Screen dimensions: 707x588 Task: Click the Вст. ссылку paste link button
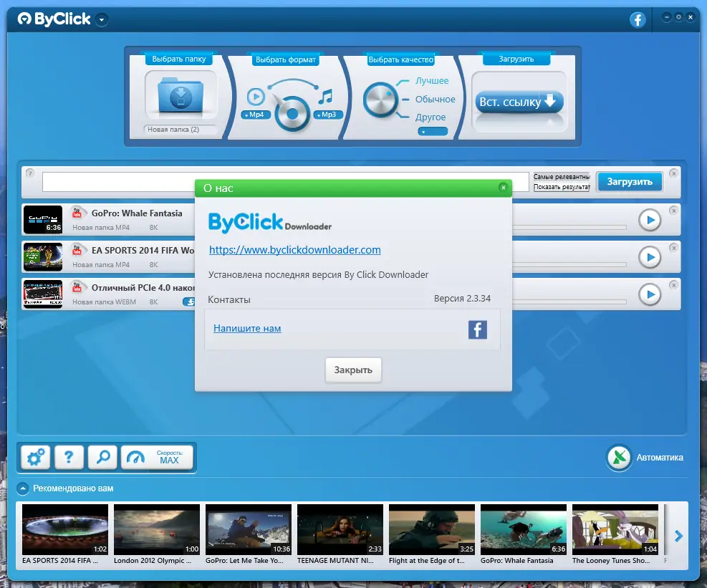tap(519, 102)
